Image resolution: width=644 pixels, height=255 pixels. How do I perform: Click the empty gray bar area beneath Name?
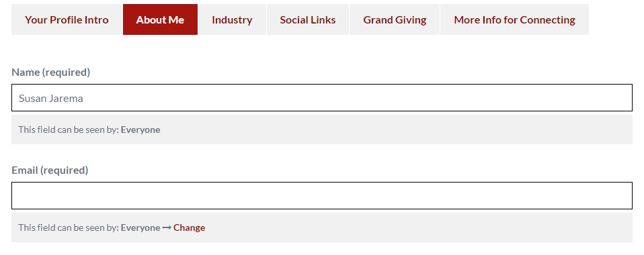click(397, 130)
